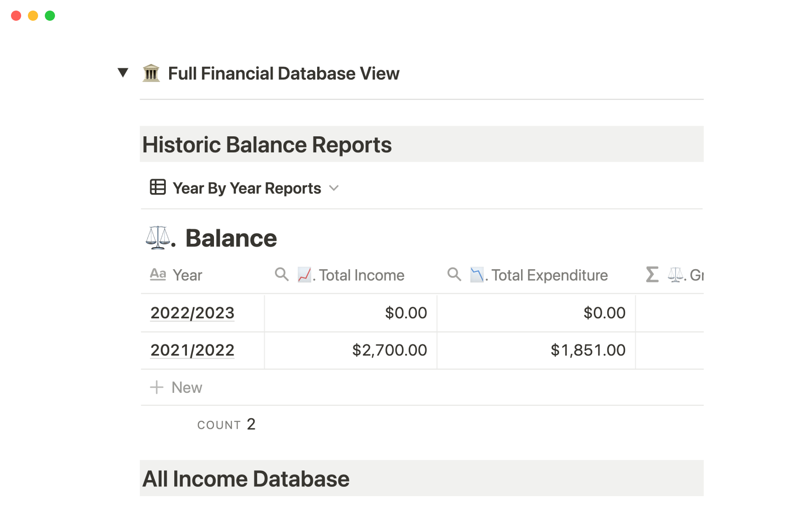This screenshot has width=812, height=508.
Task: Click the table view icon beside Year By Year Reports
Action: [158, 187]
